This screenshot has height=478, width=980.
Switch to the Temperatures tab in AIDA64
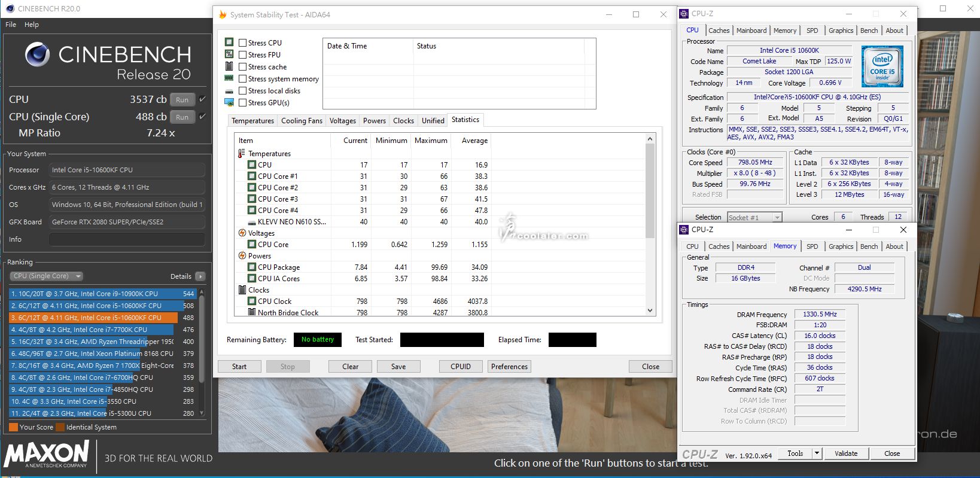[252, 121]
